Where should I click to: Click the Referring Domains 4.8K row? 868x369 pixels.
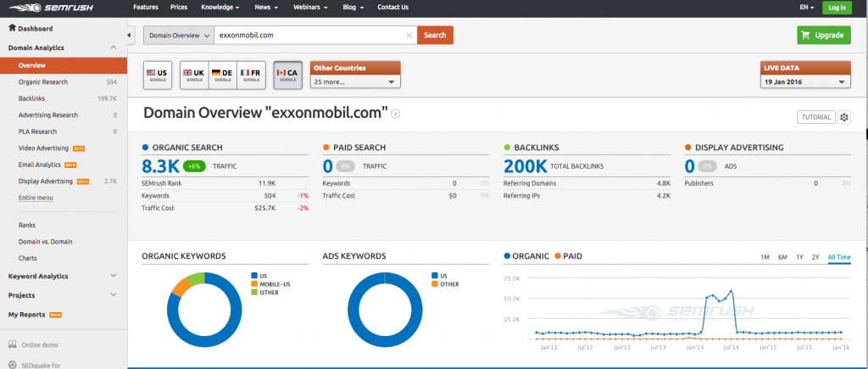point(587,183)
